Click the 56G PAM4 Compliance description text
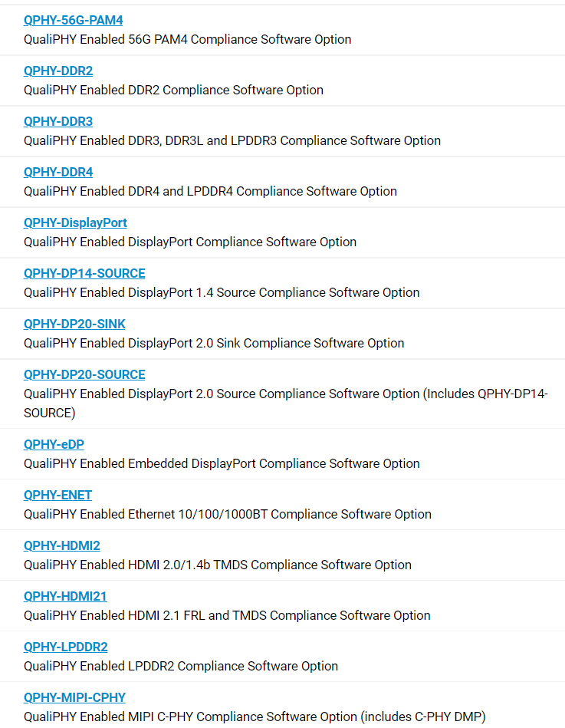The height and width of the screenshot is (728, 565). pyautogui.click(x=187, y=39)
